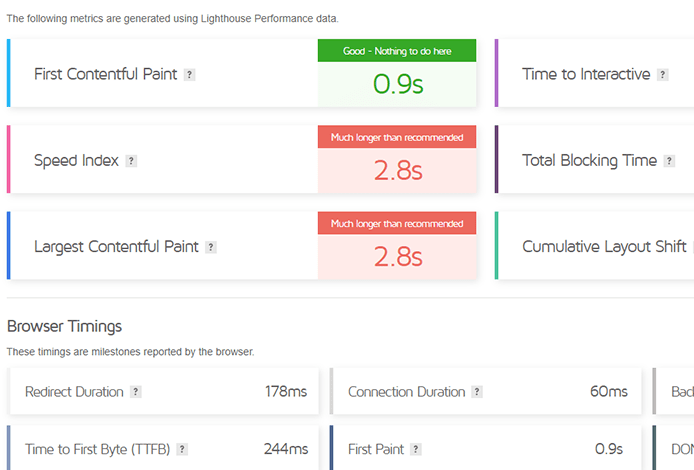Click the First Paint 0.9s value
The image size is (694, 470).
[609, 449]
